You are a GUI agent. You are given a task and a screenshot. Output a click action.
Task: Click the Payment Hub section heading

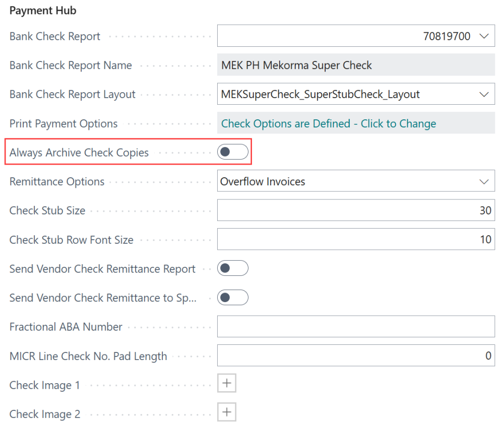43,10
